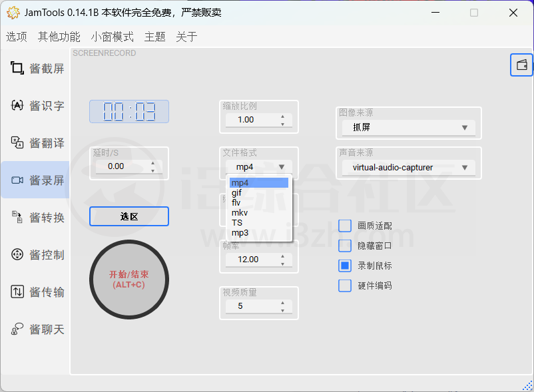Enable the 硬件编码 checkbox
Image resolution: width=534 pixels, height=392 pixels.
pyautogui.click(x=345, y=286)
